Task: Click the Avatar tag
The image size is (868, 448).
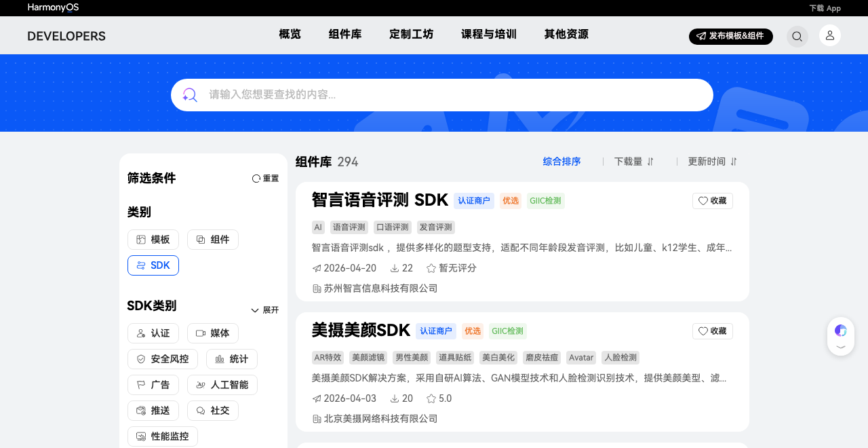Action: coord(581,358)
